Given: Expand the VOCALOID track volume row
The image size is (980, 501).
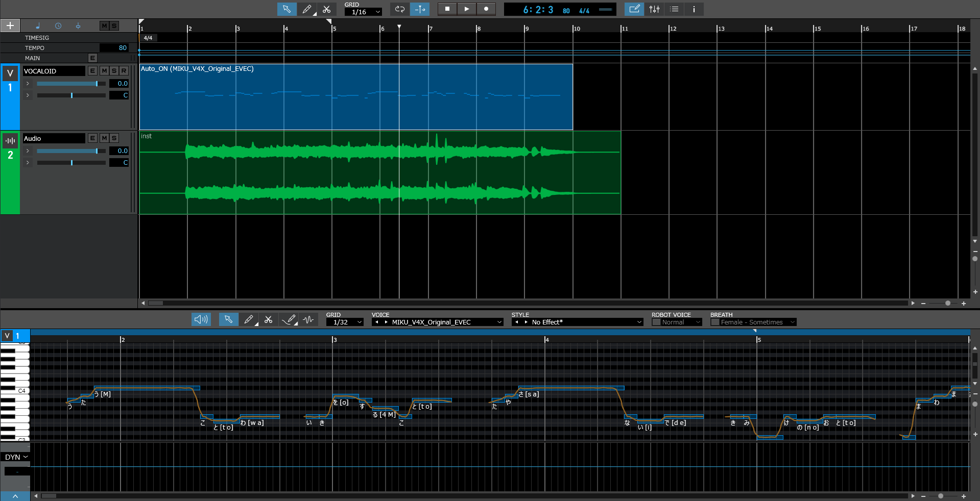Looking at the screenshot, I should 28,84.
